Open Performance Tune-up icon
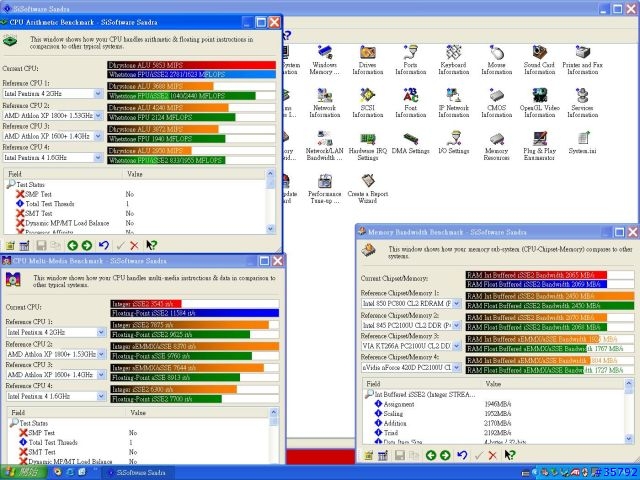This screenshot has height=480, width=640. pos(324,189)
